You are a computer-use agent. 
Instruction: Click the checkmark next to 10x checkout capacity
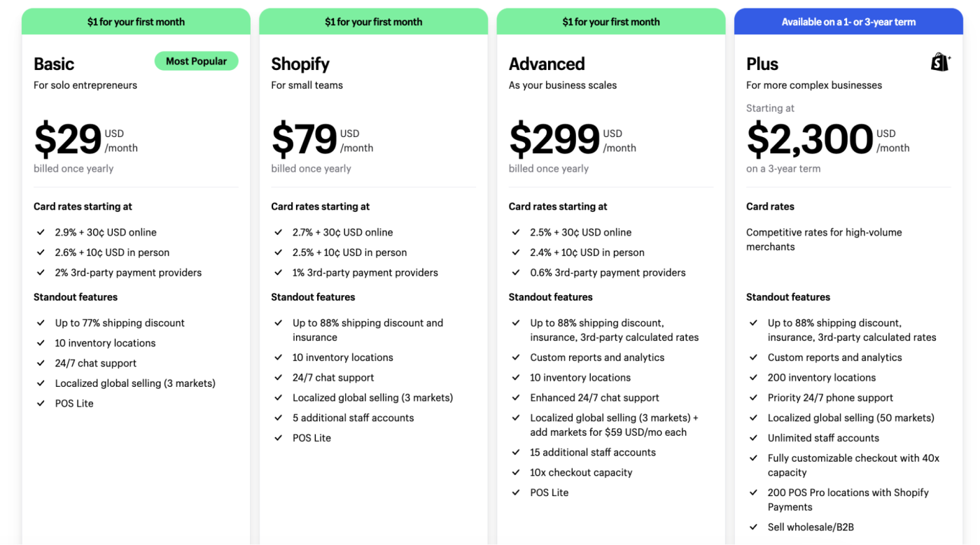[x=516, y=472]
